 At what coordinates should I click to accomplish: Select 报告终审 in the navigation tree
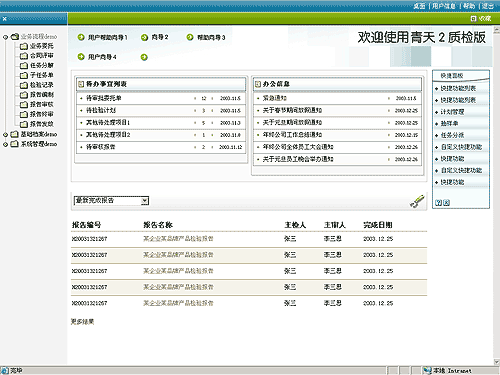(41, 114)
